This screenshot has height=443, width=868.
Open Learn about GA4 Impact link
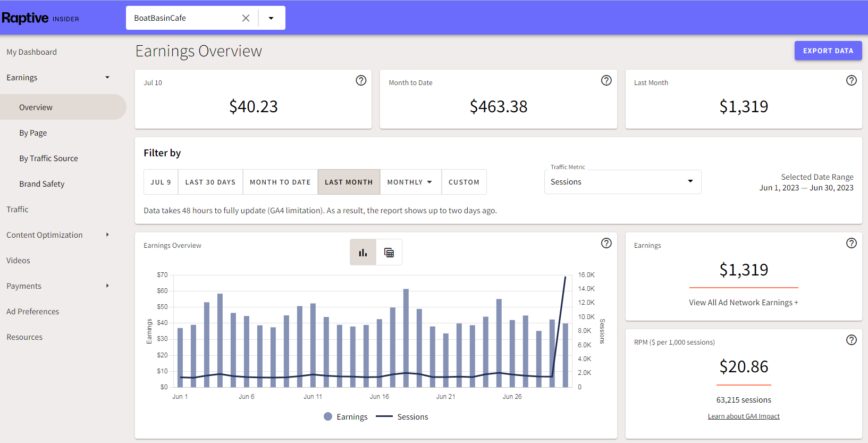(x=744, y=416)
